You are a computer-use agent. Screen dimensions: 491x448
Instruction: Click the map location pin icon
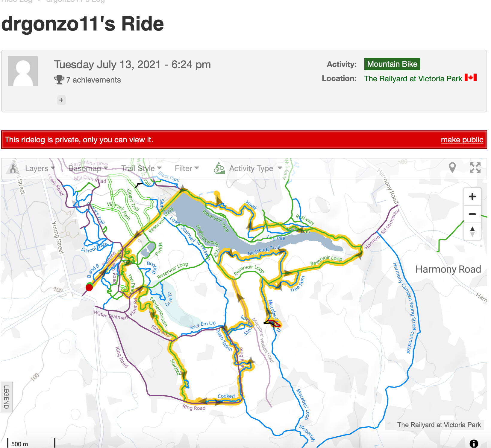click(452, 167)
